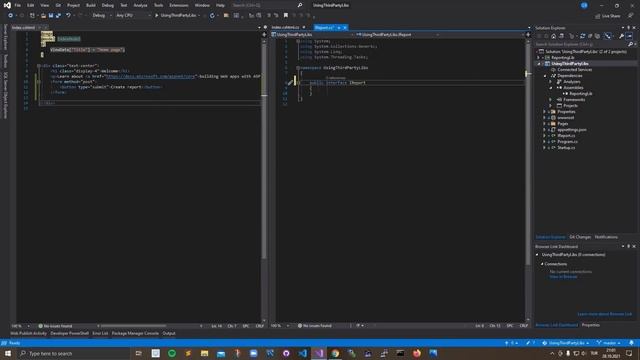Click the Live Share button
Image resolution: width=640 pixels, height=360 pixels.
click(x=608, y=16)
